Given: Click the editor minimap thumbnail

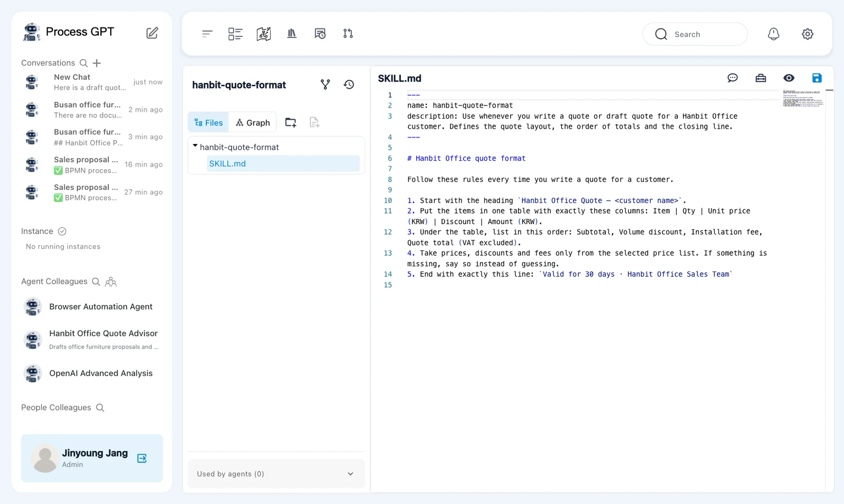Looking at the screenshot, I should pyautogui.click(x=803, y=98).
